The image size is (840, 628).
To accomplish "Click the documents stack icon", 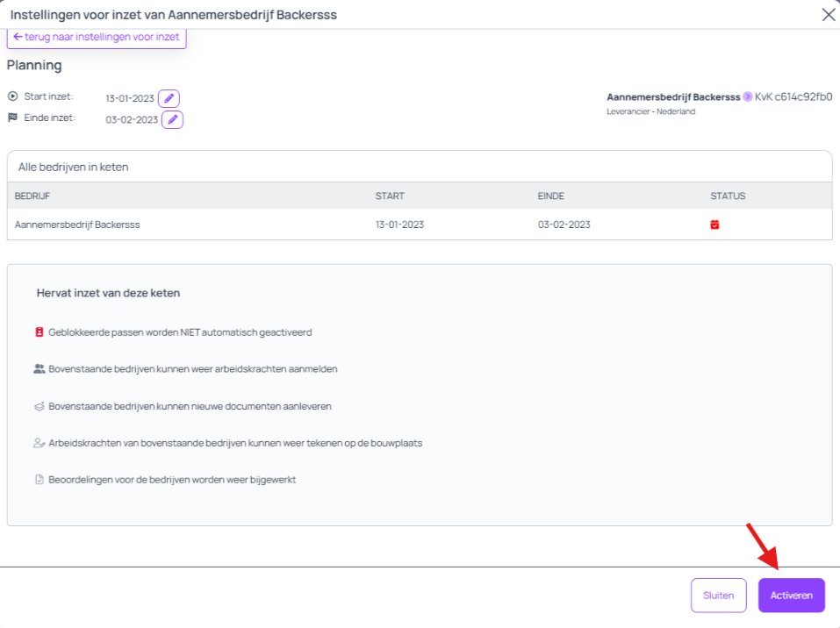I will (x=39, y=406).
